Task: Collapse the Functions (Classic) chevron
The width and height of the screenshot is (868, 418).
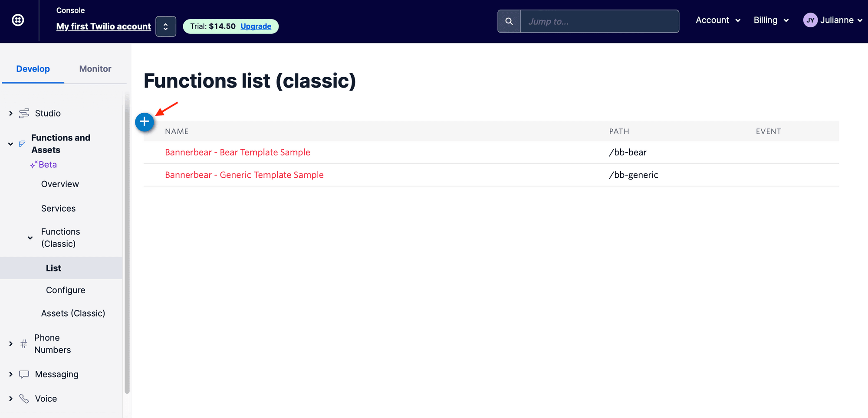Action: click(x=30, y=238)
